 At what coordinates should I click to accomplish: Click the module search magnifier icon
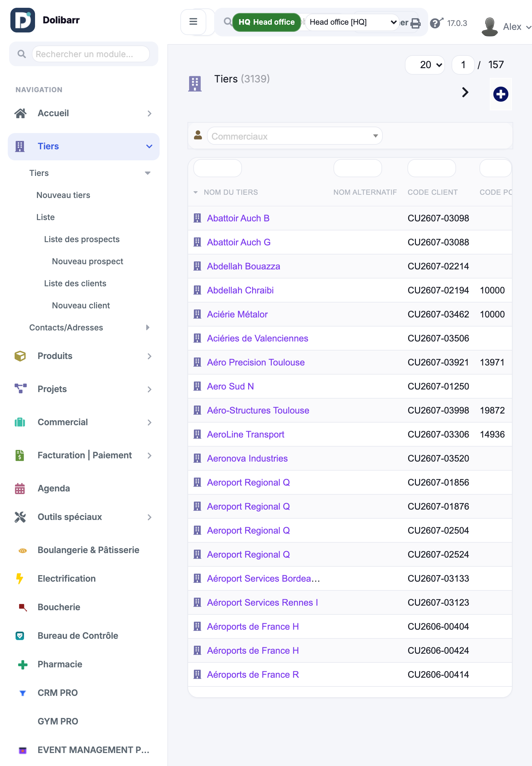point(22,54)
